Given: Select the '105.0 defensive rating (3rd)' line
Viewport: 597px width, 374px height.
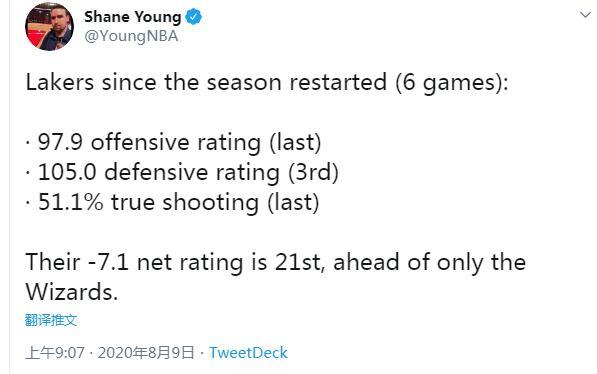Looking at the screenshot, I should pyautogui.click(x=182, y=173).
